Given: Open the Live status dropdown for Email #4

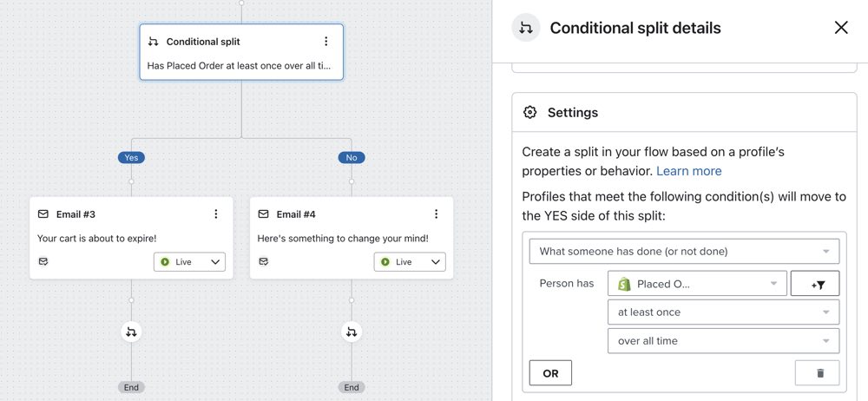Looking at the screenshot, I should [410, 261].
